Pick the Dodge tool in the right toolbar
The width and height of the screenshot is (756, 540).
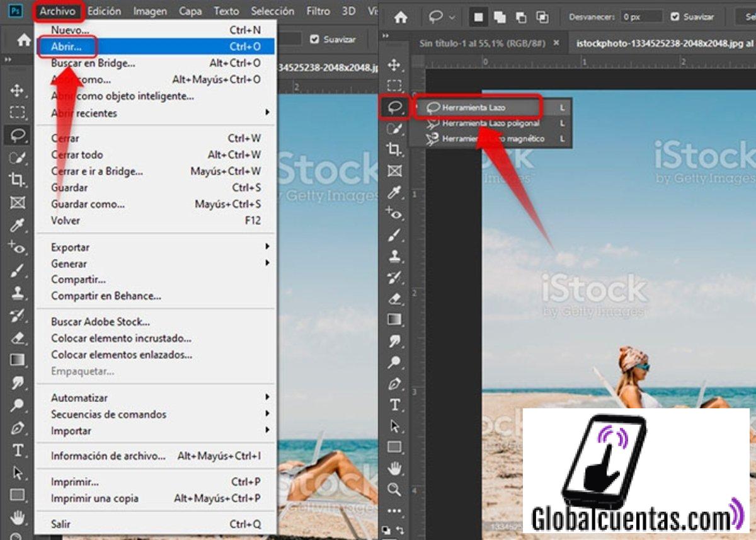(394, 362)
